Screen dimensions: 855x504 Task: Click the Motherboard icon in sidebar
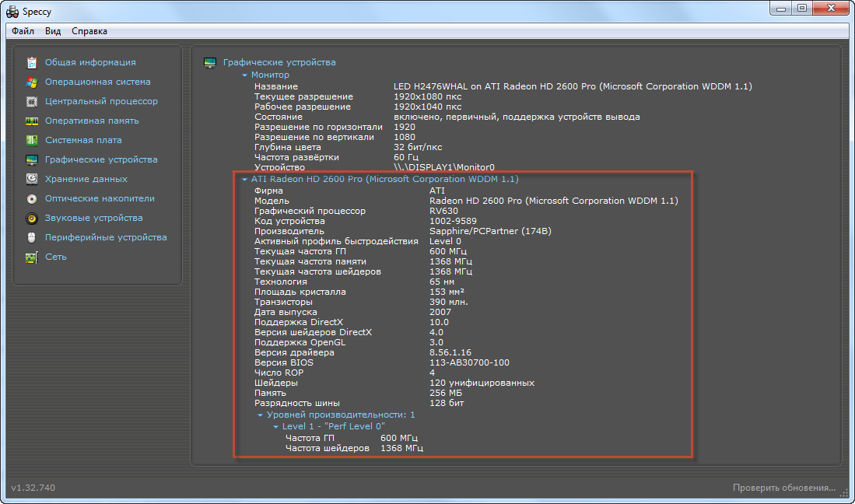pos(32,140)
